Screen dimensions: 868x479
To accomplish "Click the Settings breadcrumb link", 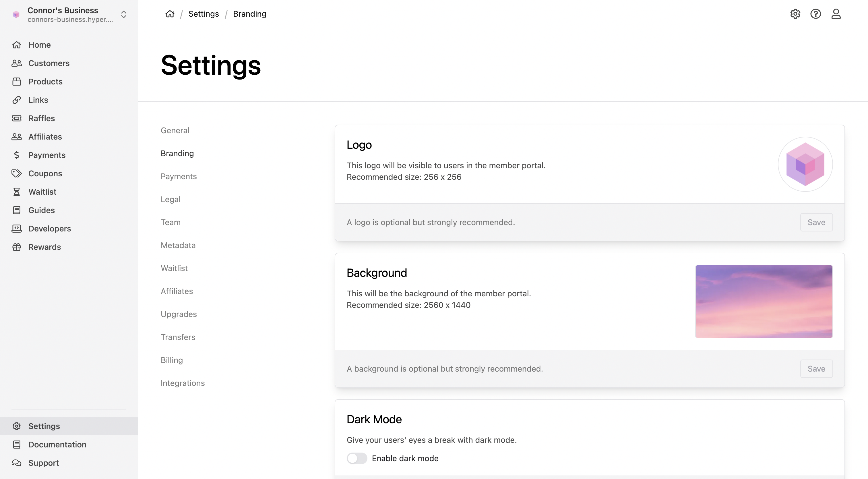I will point(204,14).
